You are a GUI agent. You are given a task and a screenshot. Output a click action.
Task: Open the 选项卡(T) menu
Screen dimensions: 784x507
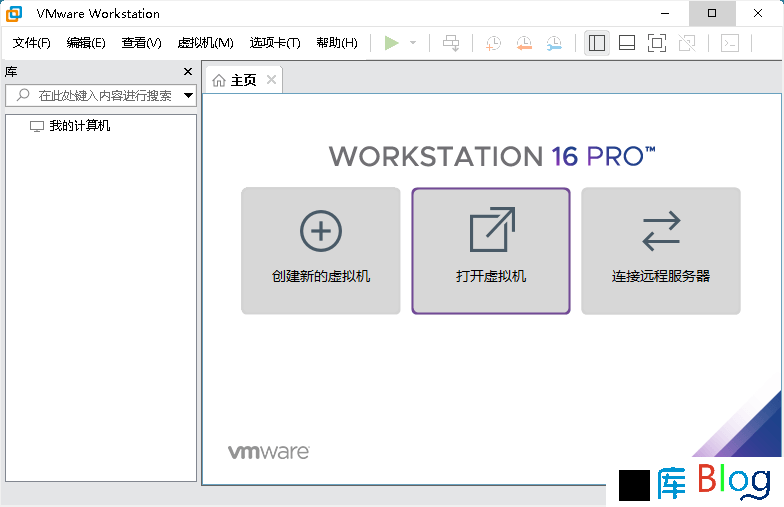[x=275, y=43]
